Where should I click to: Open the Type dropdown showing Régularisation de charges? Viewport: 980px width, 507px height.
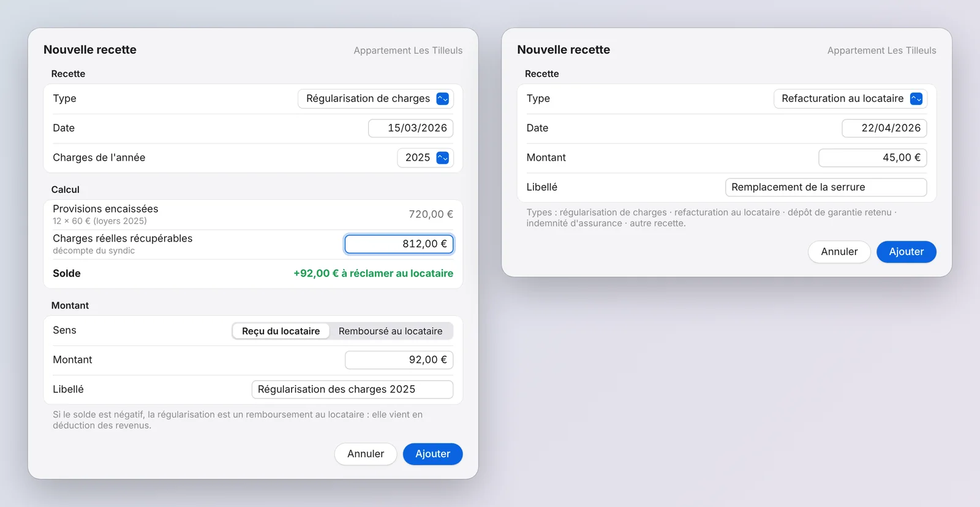[x=375, y=99]
